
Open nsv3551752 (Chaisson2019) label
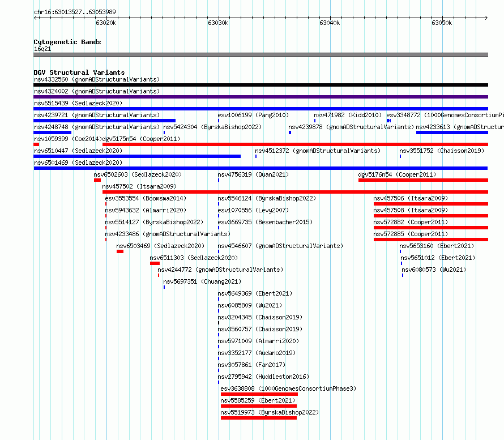tap(442, 151)
